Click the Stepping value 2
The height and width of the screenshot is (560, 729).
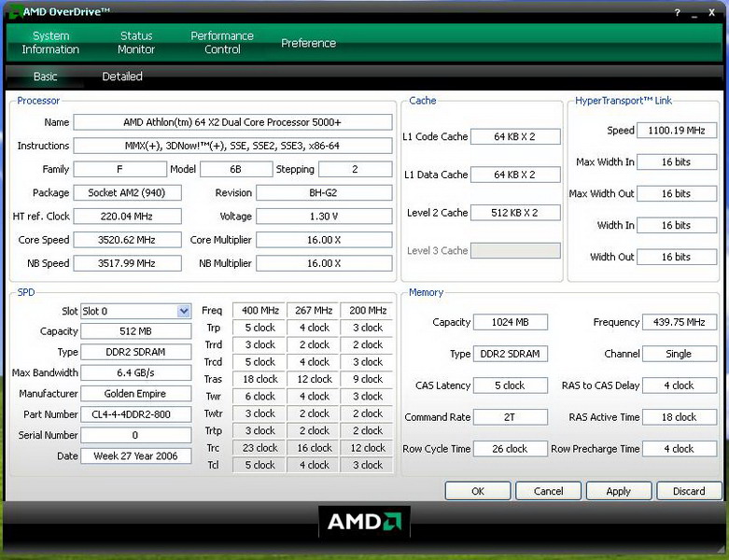click(356, 169)
